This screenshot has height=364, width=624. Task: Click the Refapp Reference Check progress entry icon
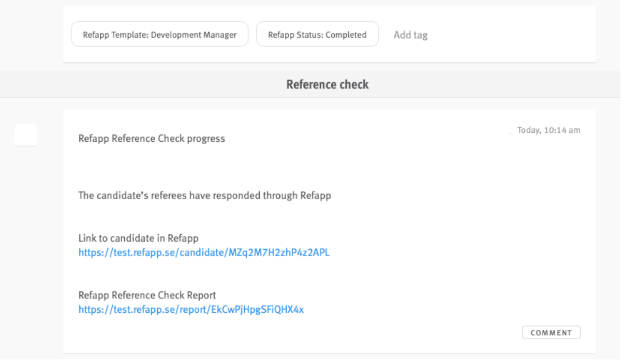25,135
